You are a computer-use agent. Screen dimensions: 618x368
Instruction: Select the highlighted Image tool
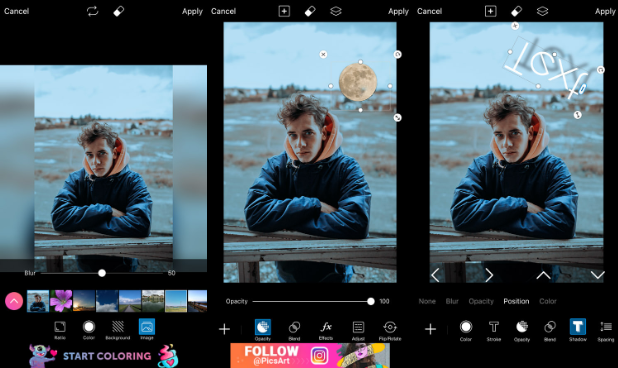point(147,329)
